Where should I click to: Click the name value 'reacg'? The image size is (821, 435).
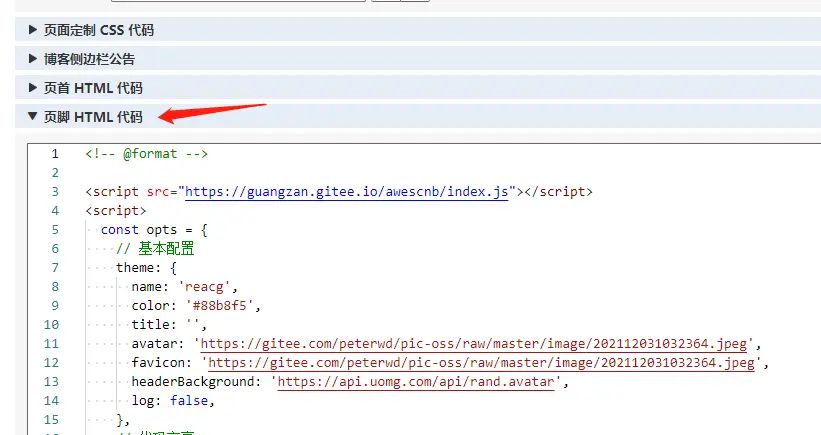coord(204,287)
